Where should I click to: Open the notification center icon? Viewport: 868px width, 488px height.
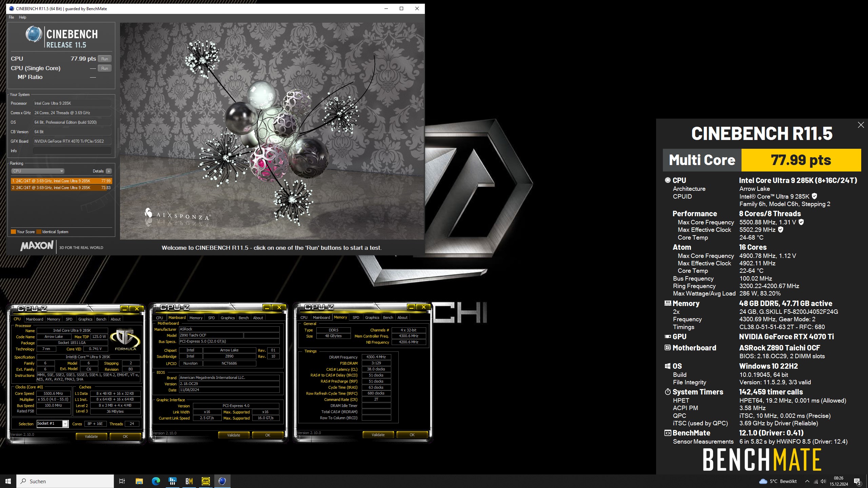coord(857,482)
